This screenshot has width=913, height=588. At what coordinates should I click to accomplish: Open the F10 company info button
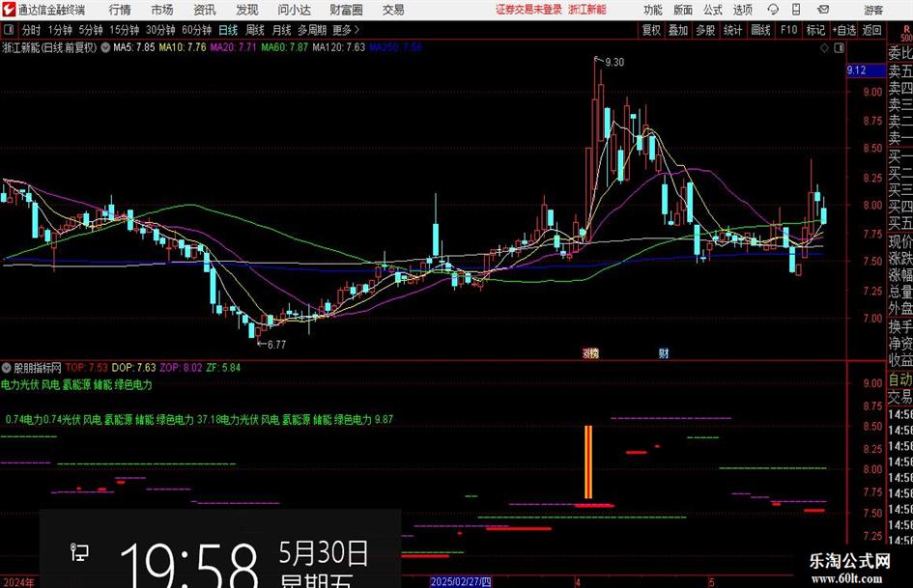click(x=789, y=30)
